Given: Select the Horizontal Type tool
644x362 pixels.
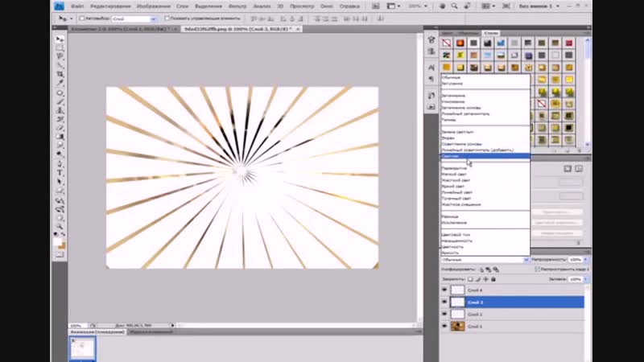Looking at the screenshot, I should [60, 173].
